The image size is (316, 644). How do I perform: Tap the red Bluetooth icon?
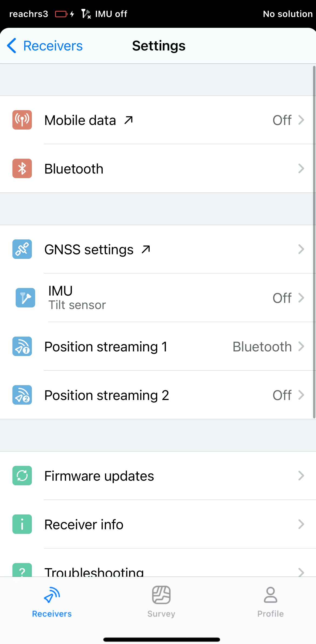coord(22,168)
